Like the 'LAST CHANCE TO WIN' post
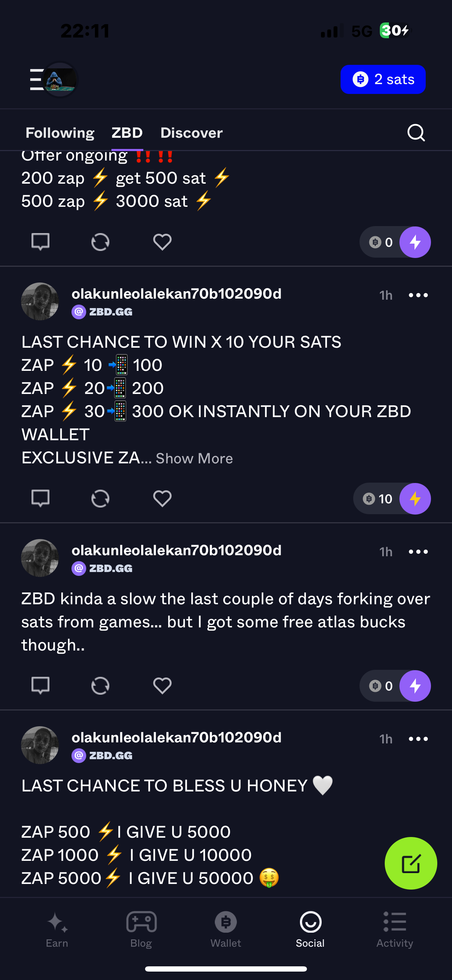 163,499
